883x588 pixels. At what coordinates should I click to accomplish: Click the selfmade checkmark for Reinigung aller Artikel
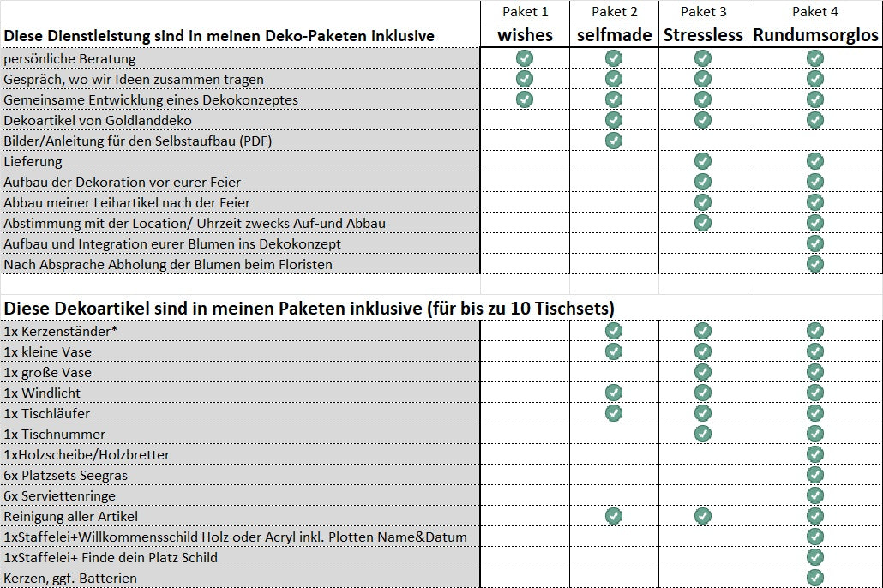[x=614, y=516]
